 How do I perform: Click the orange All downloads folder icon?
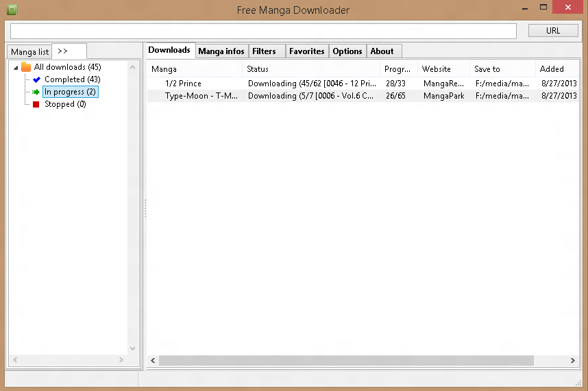pos(26,67)
